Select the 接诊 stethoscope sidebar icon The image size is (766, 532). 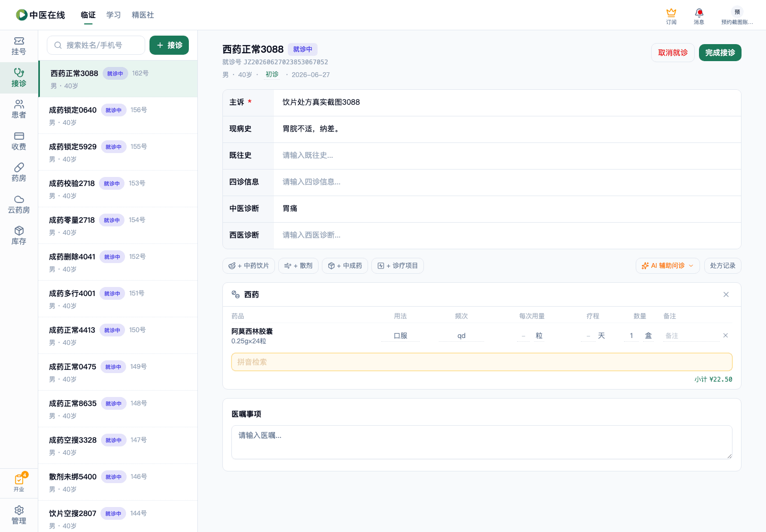pyautogui.click(x=19, y=78)
